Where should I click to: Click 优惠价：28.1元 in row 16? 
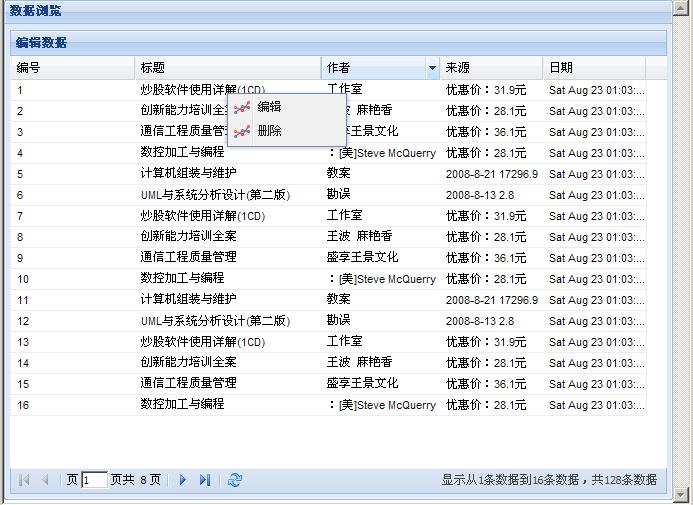486,404
